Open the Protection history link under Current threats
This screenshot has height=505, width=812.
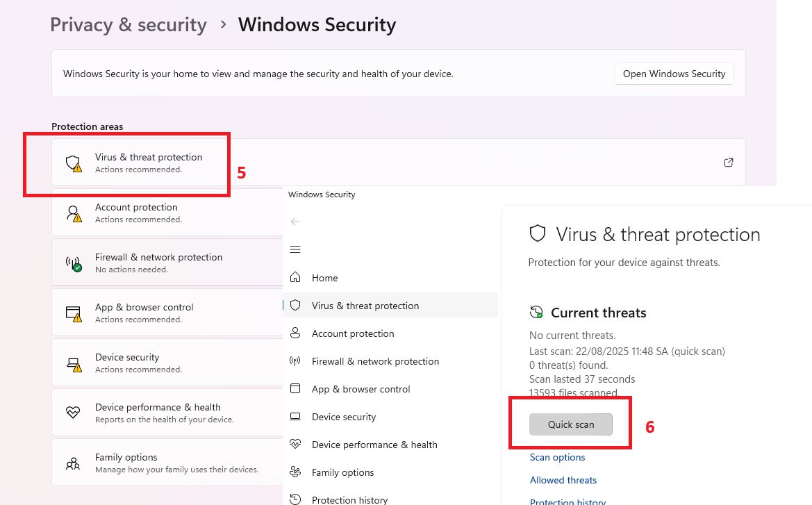click(567, 502)
